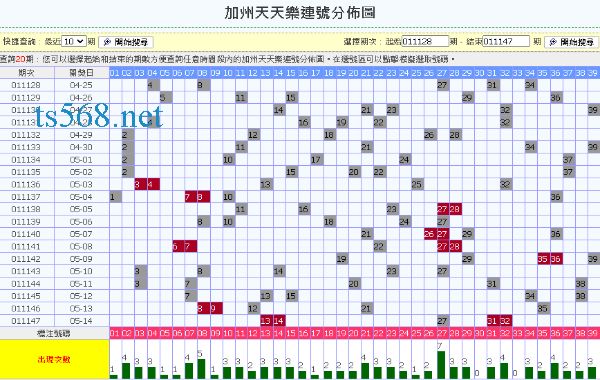This screenshot has height=380, width=600.
Task: Click gray cell 34 in row 011128
Action: point(530,85)
